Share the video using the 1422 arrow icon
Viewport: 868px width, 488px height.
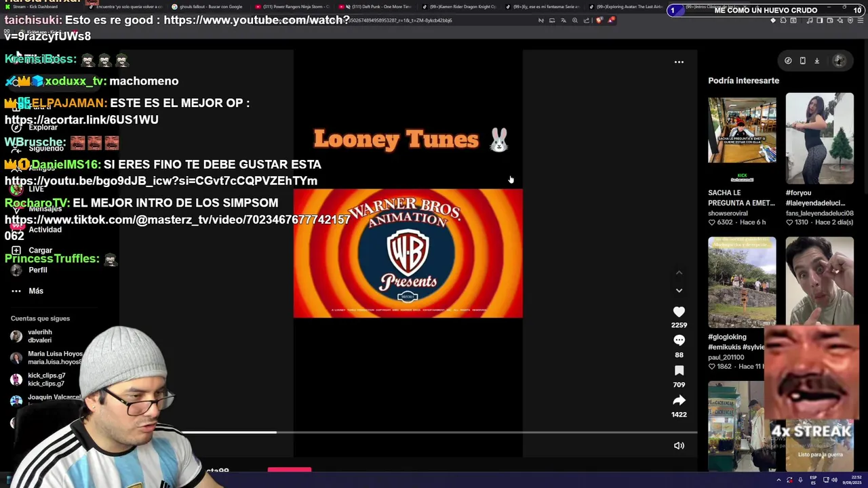click(679, 400)
